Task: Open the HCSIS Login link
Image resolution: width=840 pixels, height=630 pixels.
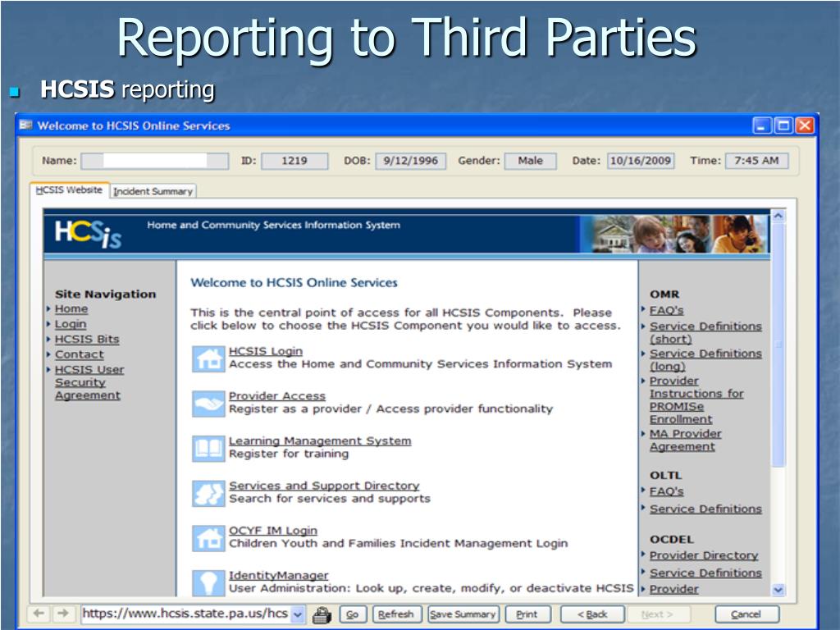Action: pyautogui.click(x=266, y=351)
